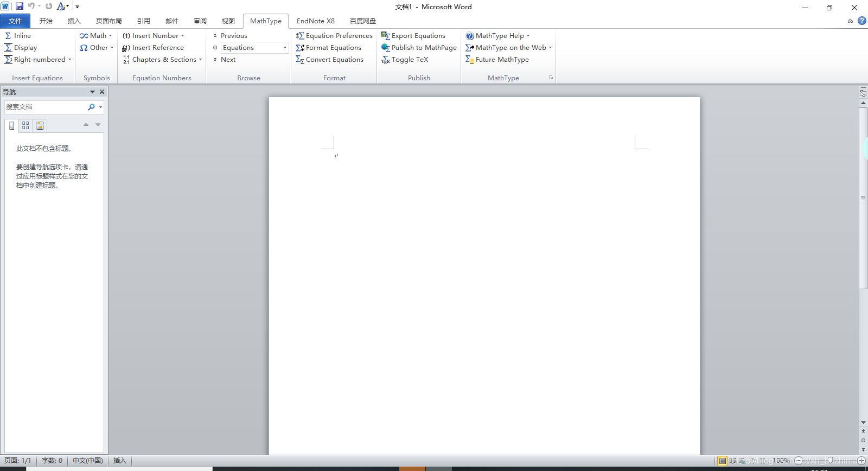
Task: Click the vertical scrollbar thumb
Action: coord(863,198)
